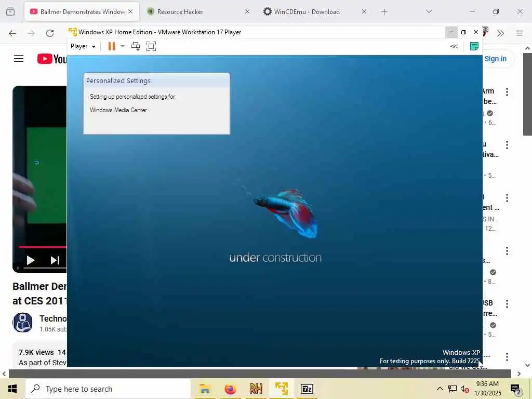Go to the YouTube home logo
532x399 pixels.
[x=52, y=59]
